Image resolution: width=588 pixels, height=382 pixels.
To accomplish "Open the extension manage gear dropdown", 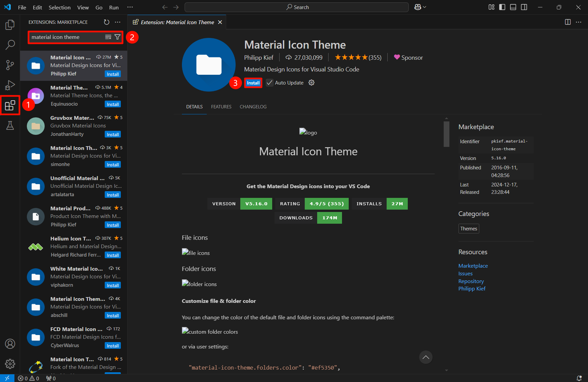I will click(x=311, y=83).
